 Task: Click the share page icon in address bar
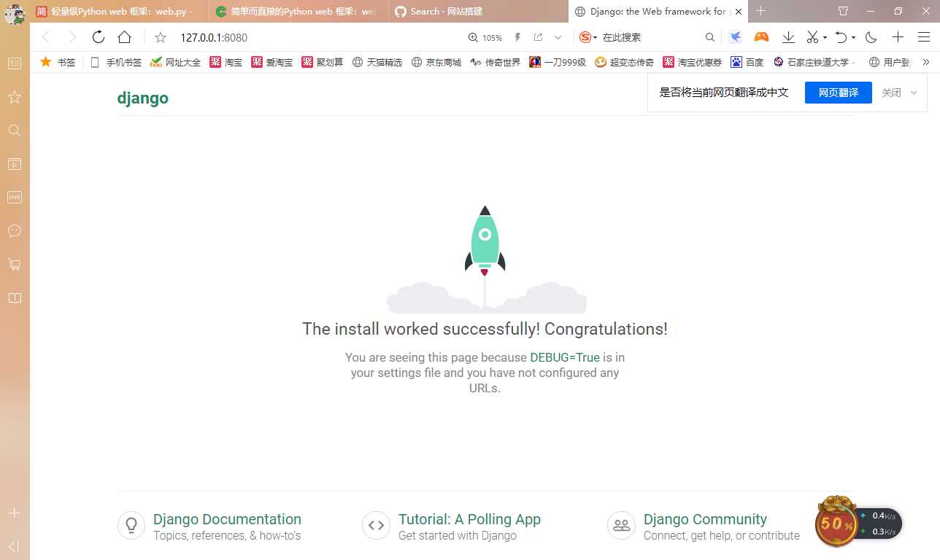pos(539,38)
